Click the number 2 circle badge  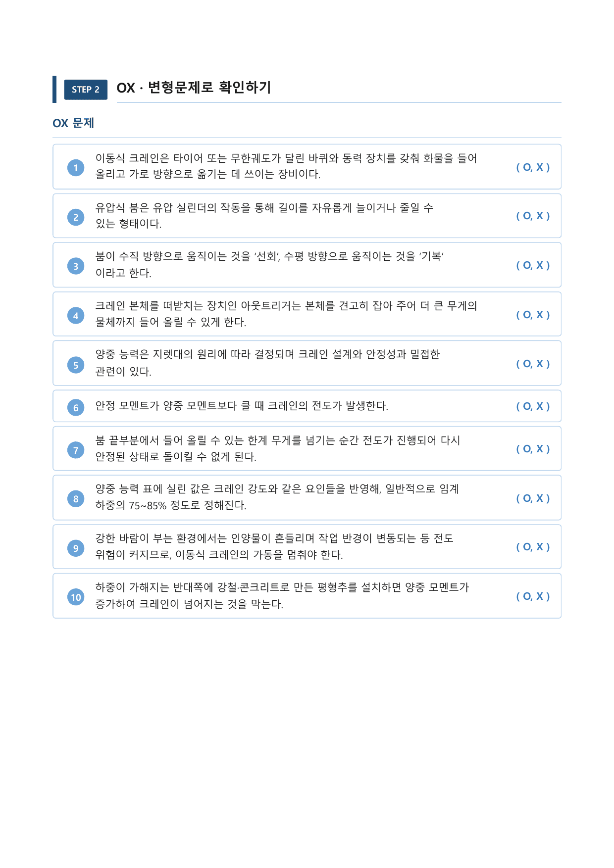pos(76,217)
